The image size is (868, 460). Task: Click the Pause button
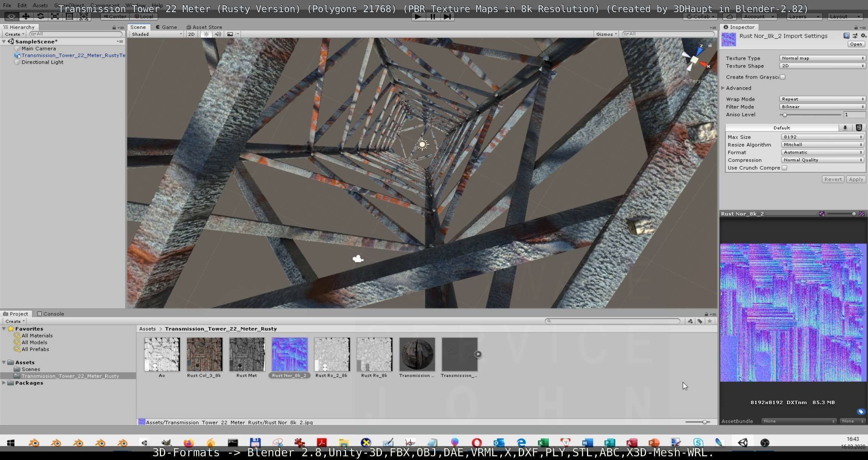click(x=433, y=17)
